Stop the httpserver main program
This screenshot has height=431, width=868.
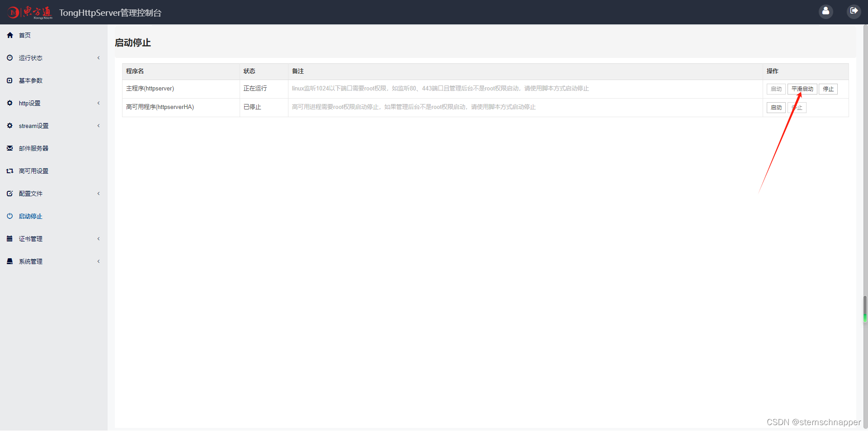tap(828, 89)
